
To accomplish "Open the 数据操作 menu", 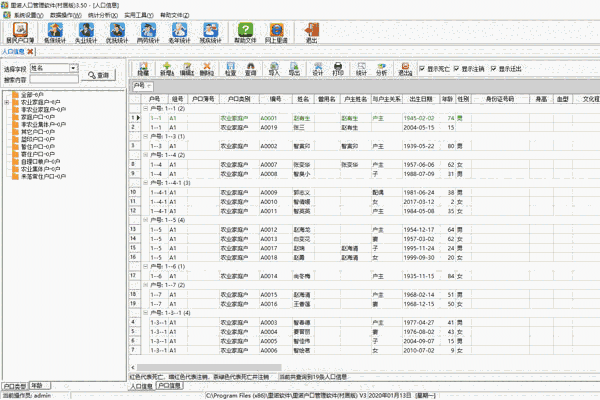I will click(63, 16).
